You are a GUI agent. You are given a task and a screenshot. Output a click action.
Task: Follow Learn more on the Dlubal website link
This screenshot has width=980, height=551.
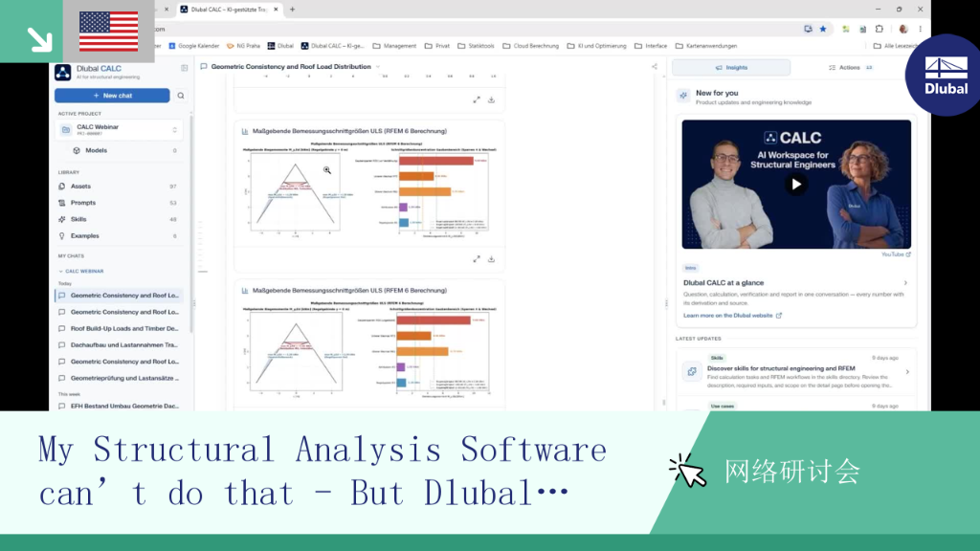732,316
